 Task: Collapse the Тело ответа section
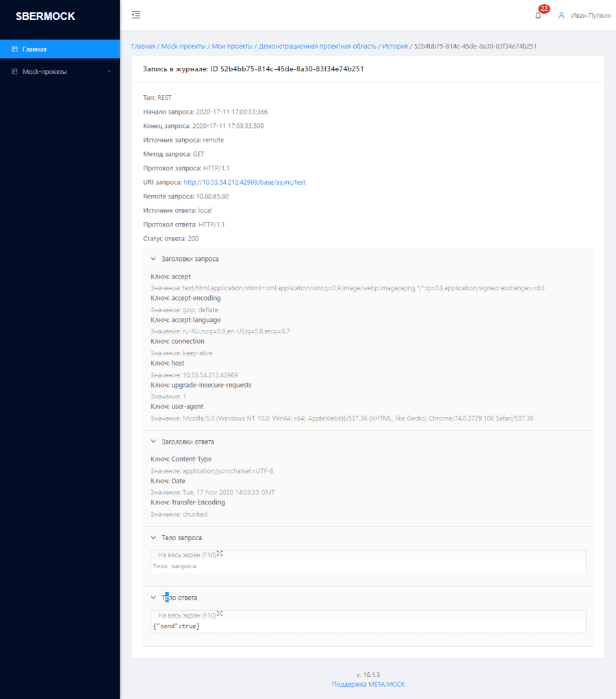[154, 598]
